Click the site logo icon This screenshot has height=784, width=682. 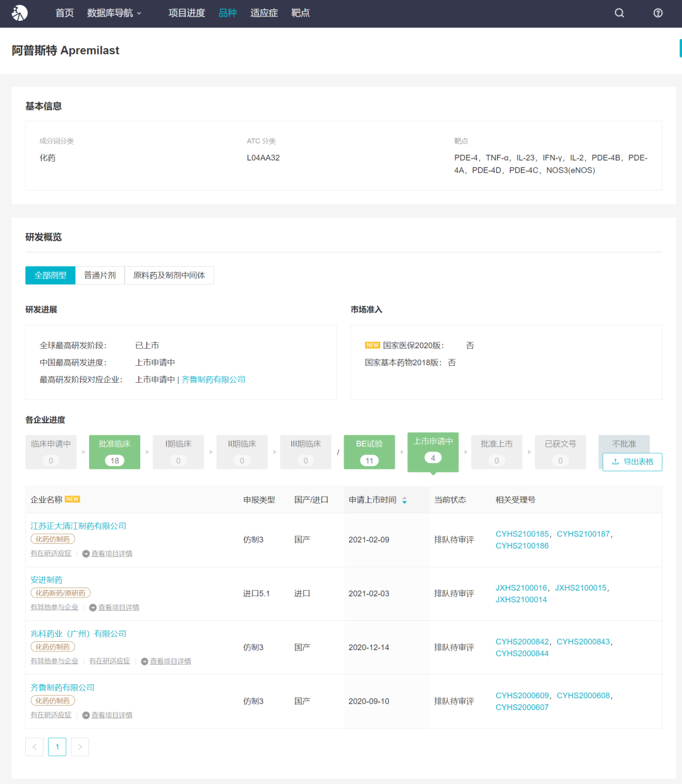[20, 13]
